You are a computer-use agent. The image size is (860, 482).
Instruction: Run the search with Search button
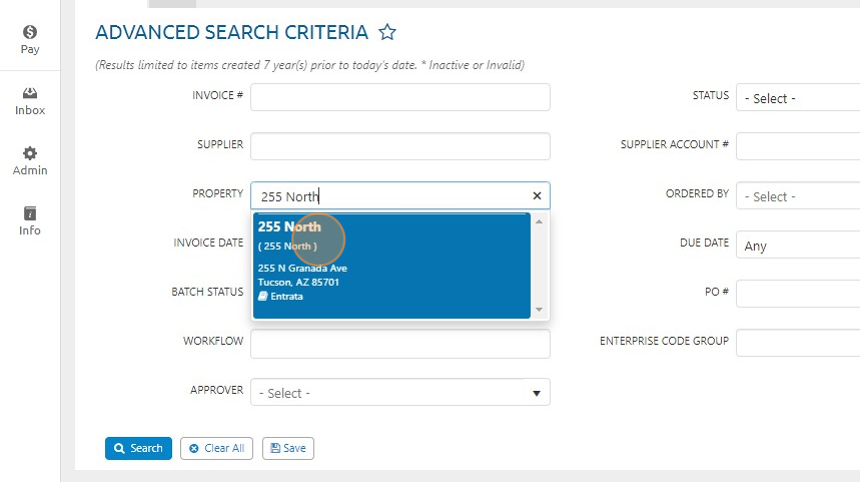point(138,448)
